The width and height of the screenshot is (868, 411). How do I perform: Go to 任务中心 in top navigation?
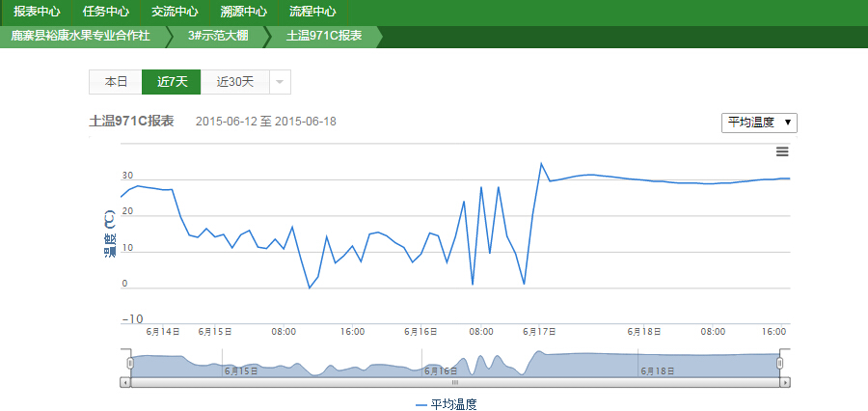point(106,13)
